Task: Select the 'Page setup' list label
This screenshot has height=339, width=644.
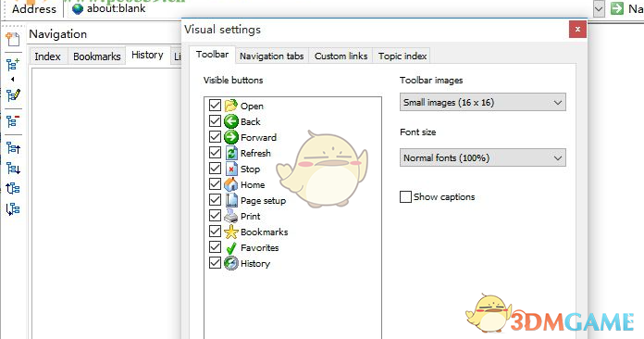Action: (x=264, y=200)
